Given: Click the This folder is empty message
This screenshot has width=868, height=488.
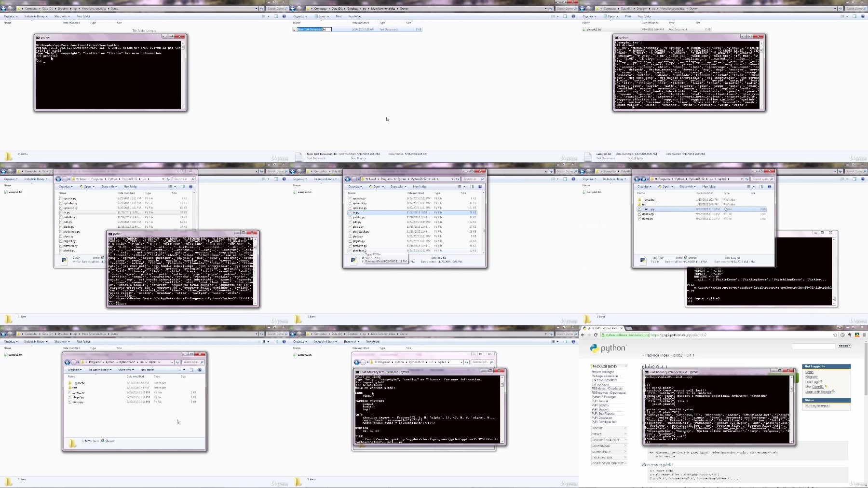Looking at the screenshot, I should pos(145,31).
